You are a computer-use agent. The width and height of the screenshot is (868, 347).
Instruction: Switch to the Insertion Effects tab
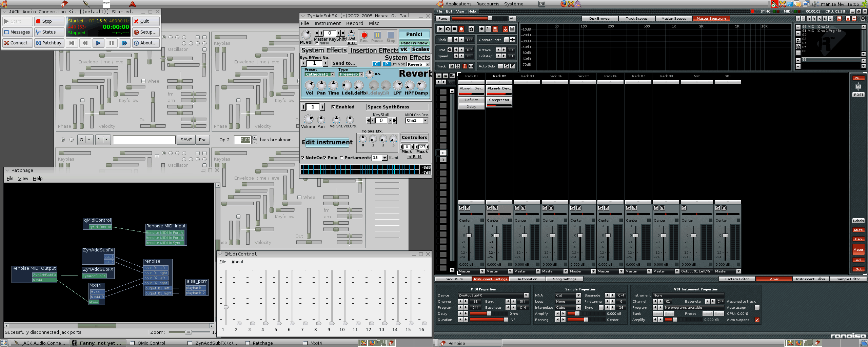(374, 50)
